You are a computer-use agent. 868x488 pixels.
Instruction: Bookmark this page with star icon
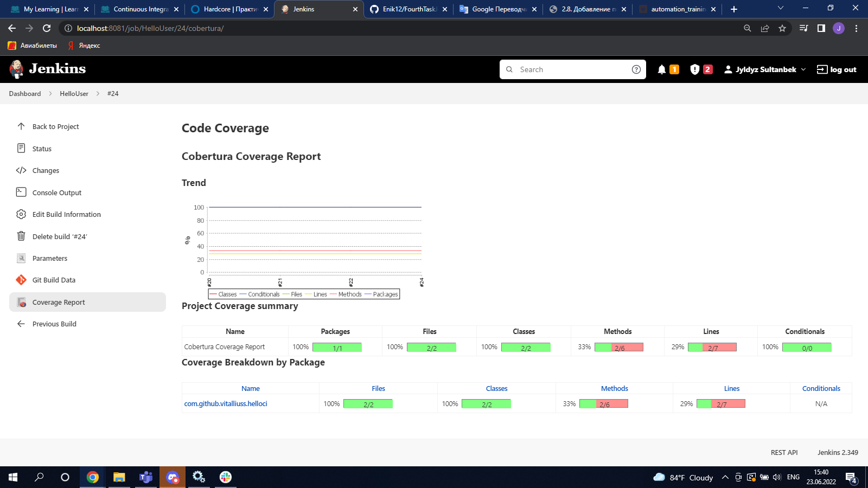[x=782, y=28]
